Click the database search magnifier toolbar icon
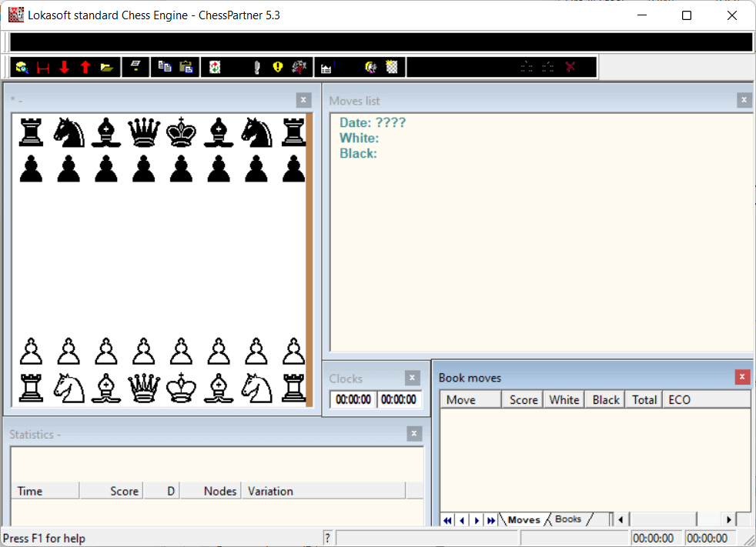756x547 pixels. coord(22,67)
